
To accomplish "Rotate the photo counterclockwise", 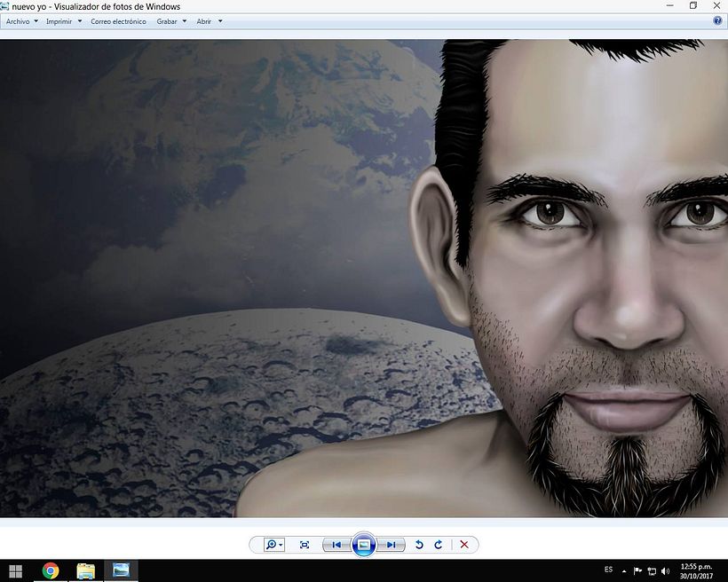I will coord(420,545).
